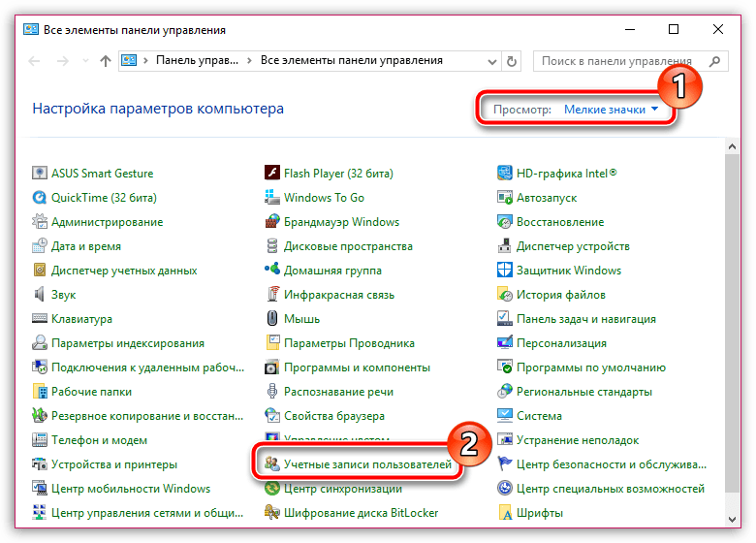Click the QuickTime (32 бита) icon
The height and width of the screenshot is (543, 756).
pyautogui.click(x=40, y=197)
